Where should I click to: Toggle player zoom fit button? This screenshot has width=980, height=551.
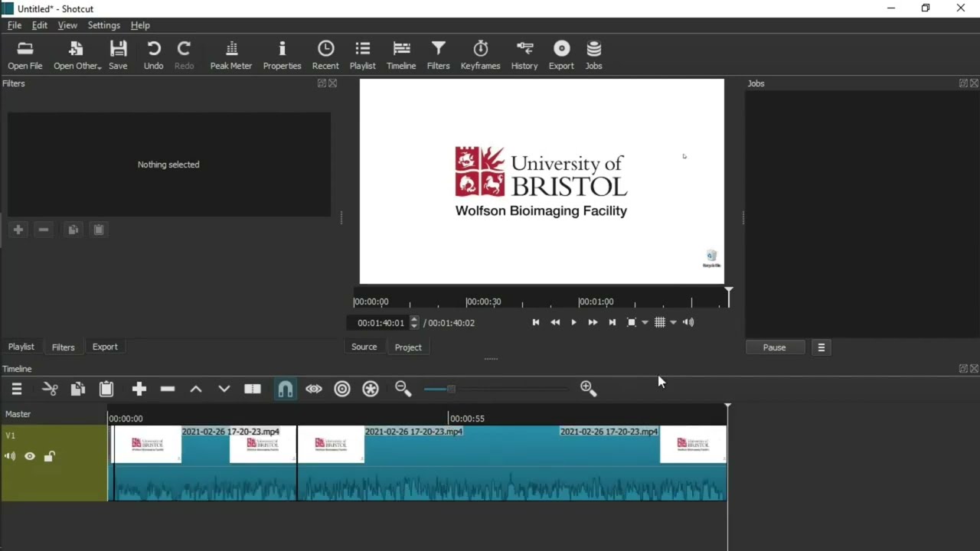632,322
